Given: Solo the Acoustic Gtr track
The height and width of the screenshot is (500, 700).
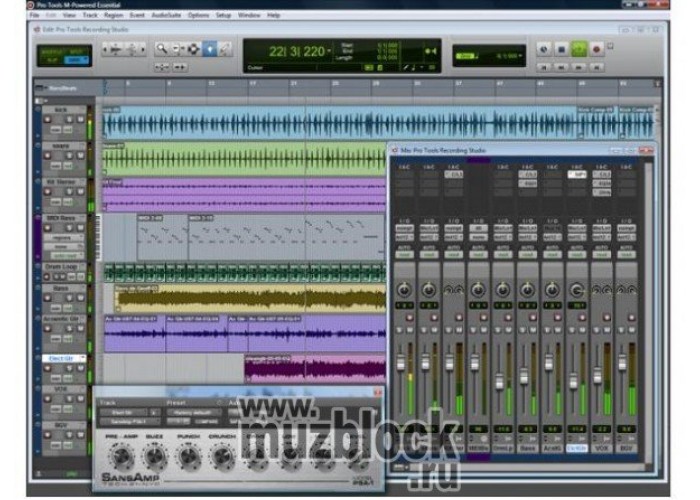Looking at the screenshot, I should (x=69, y=329).
